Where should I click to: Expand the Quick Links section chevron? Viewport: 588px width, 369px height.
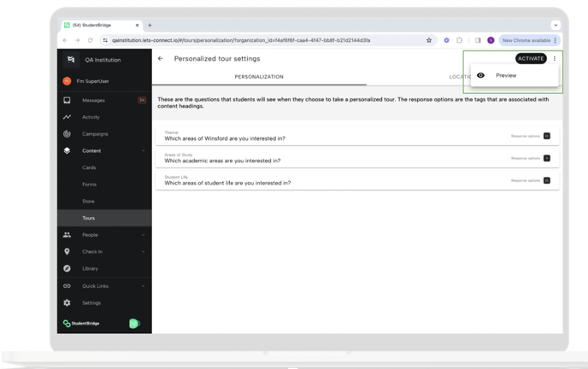144,286
